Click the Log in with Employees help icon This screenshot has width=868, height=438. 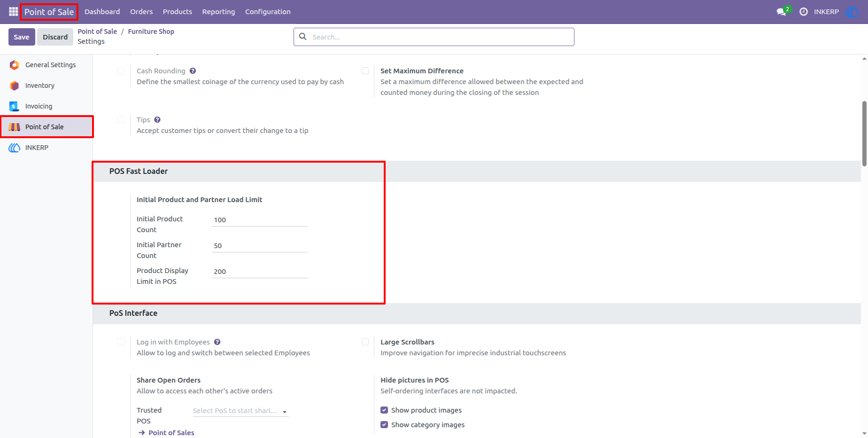point(217,342)
